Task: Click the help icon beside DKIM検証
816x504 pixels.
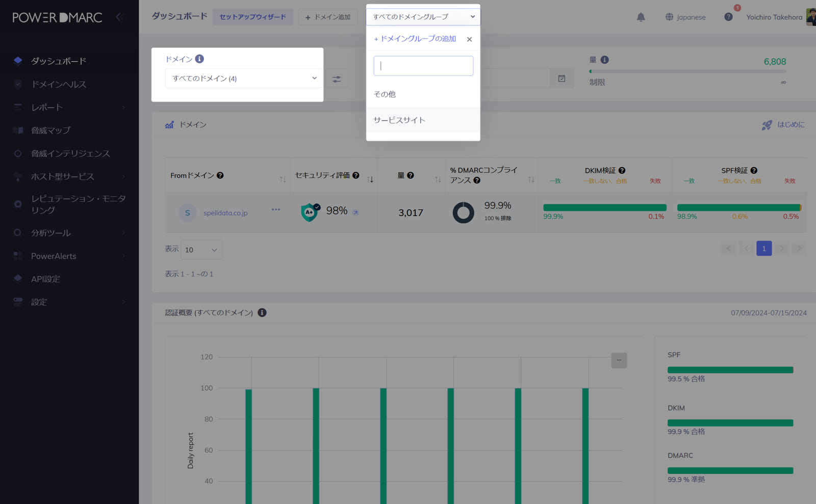Action: (x=622, y=170)
